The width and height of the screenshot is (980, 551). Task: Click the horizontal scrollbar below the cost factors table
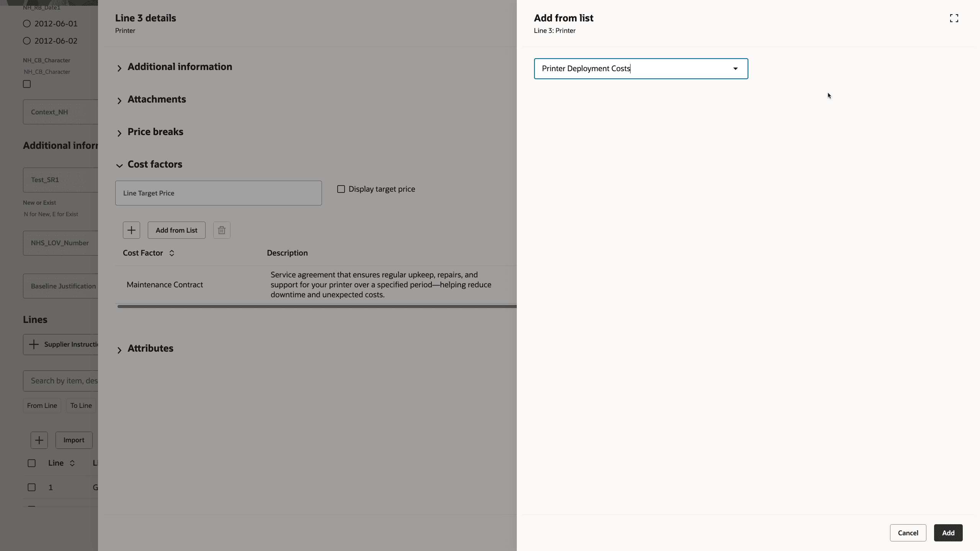[x=316, y=306]
